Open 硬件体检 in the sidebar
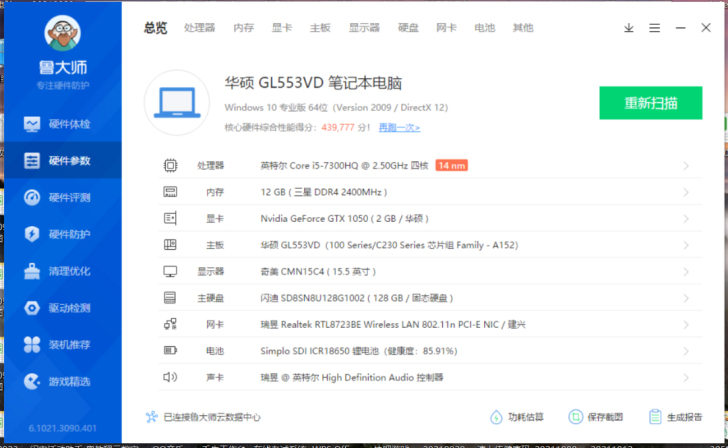This screenshot has height=448, width=728. [x=63, y=124]
